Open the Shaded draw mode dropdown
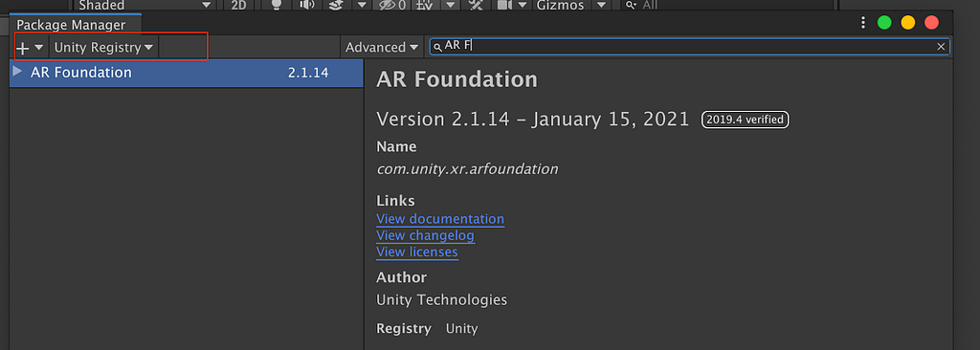This screenshot has width=980, height=350. click(x=145, y=5)
